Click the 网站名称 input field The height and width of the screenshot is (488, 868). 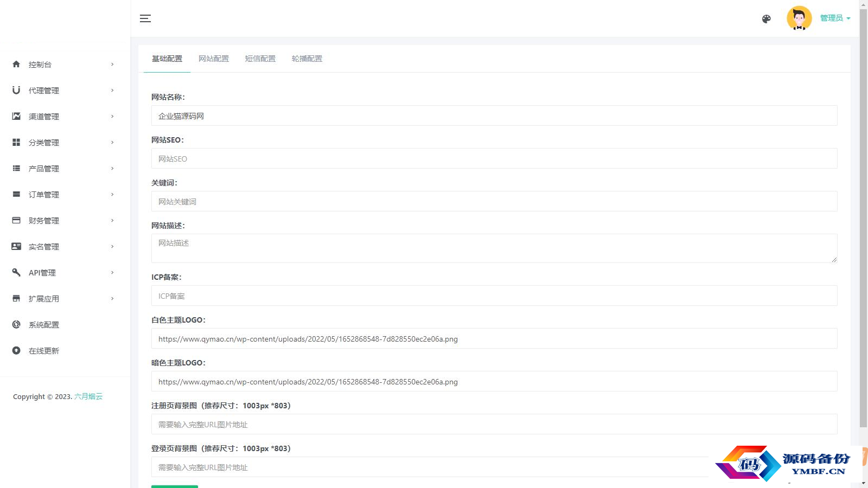click(494, 115)
